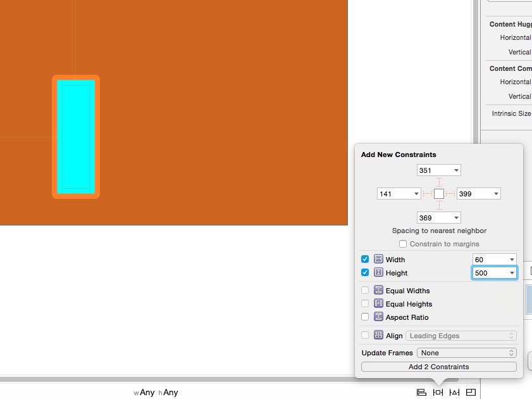Uncheck the Height constraint checkbox
Viewport: 532px width, 399px height.
(x=365, y=272)
